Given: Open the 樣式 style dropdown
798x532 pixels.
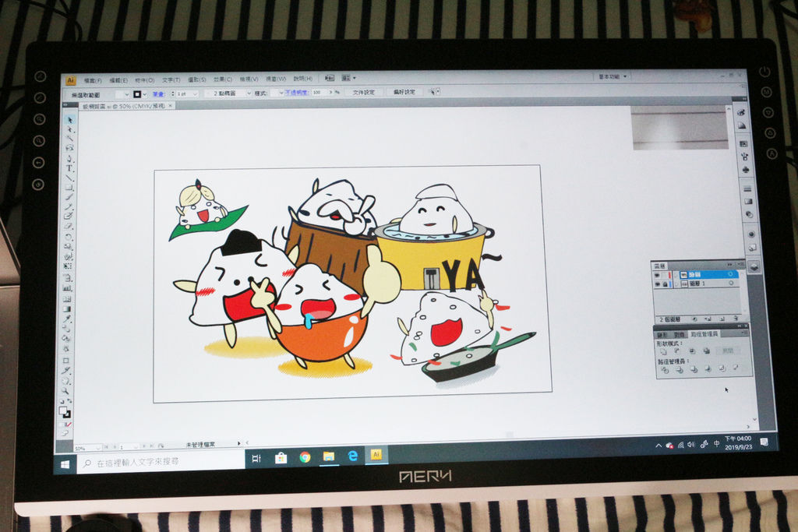Looking at the screenshot, I should (281, 93).
